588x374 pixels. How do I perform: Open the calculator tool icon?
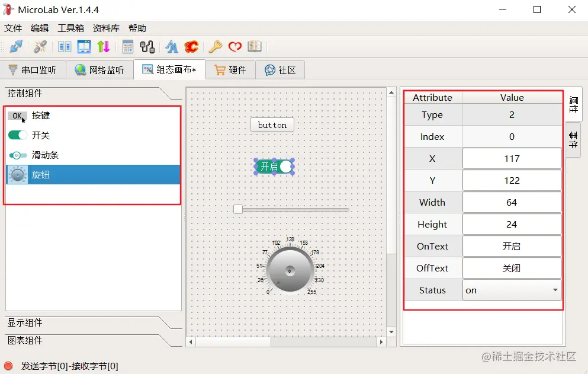coord(128,47)
